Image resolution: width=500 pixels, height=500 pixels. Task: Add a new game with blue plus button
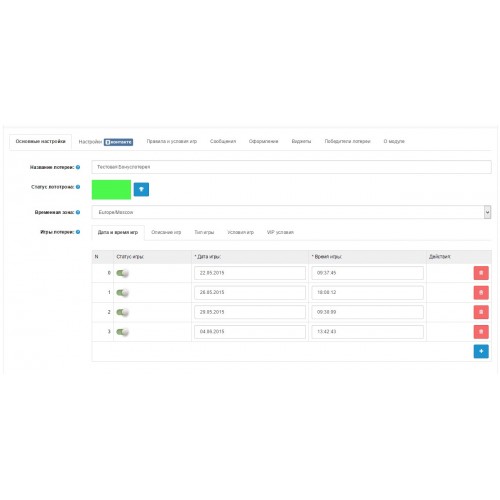coord(481,351)
